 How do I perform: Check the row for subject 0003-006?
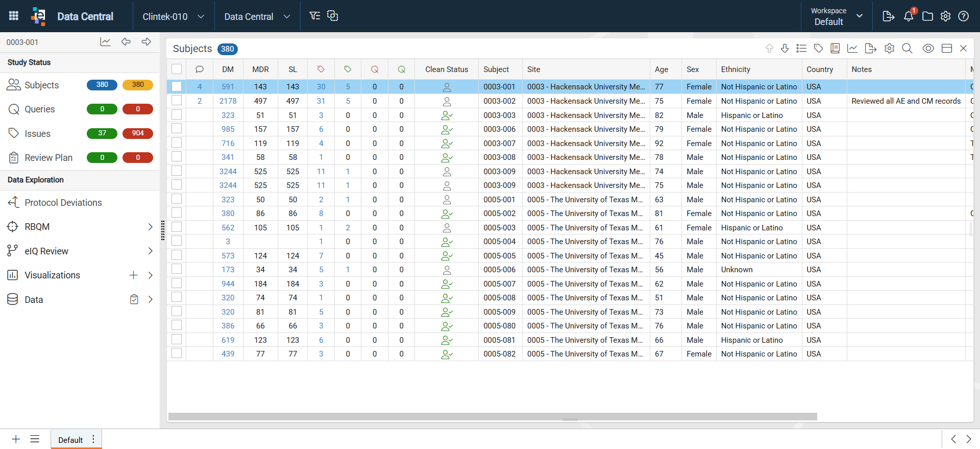point(177,129)
